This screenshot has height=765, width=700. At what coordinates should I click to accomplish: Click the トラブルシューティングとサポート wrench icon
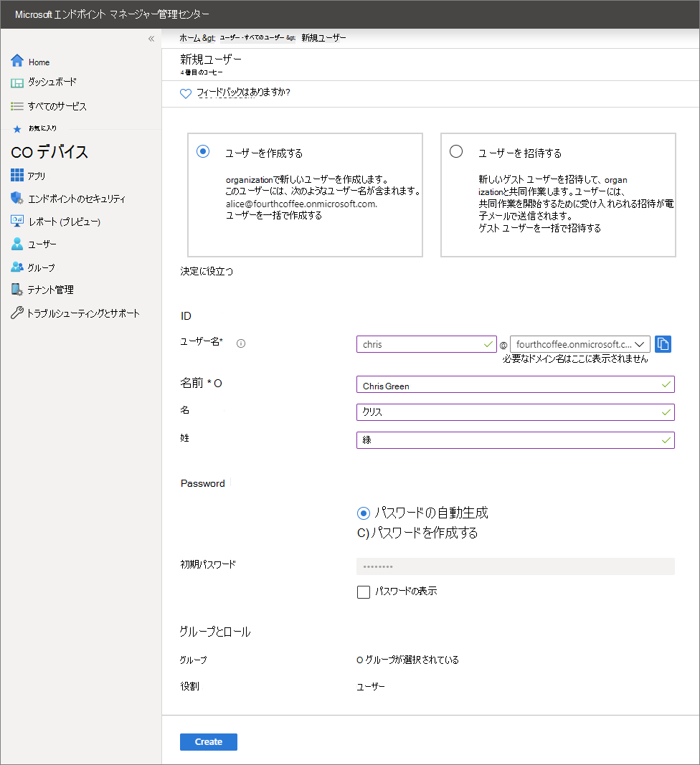[17, 313]
